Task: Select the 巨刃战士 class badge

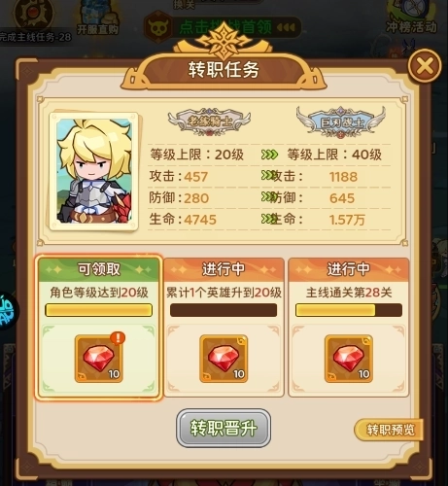Action: [341, 121]
